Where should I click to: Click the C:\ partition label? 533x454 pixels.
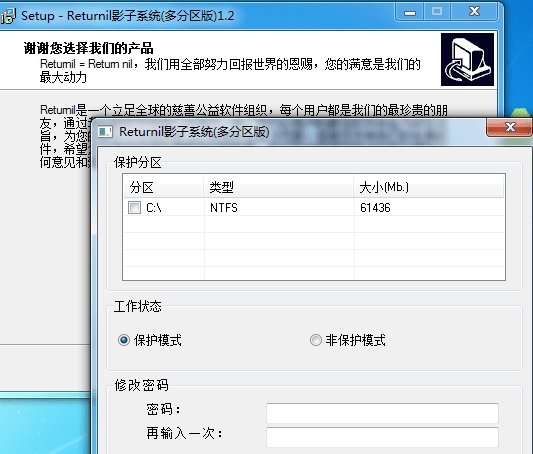pos(154,208)
